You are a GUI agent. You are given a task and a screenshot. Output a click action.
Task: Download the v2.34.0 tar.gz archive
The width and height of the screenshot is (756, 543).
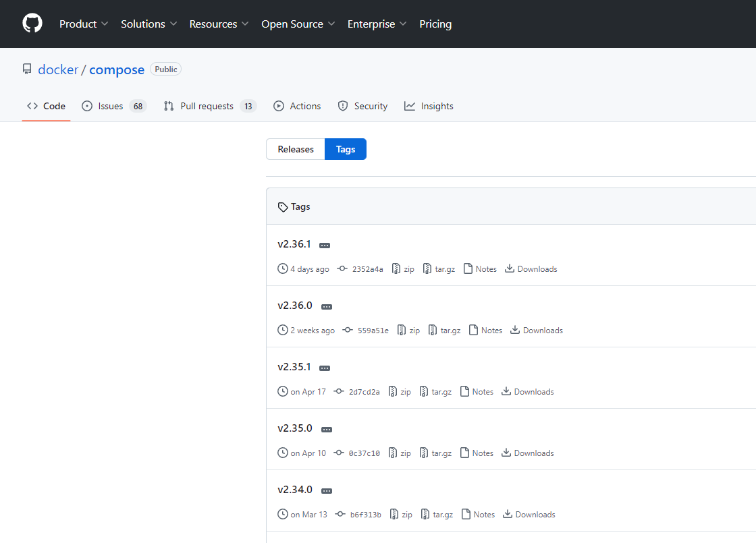(437, 514)
